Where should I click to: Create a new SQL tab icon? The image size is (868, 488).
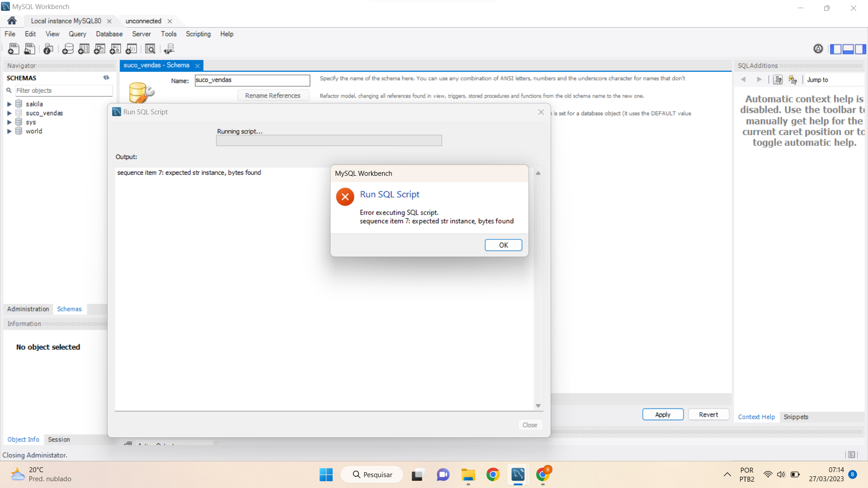[14, 49]
